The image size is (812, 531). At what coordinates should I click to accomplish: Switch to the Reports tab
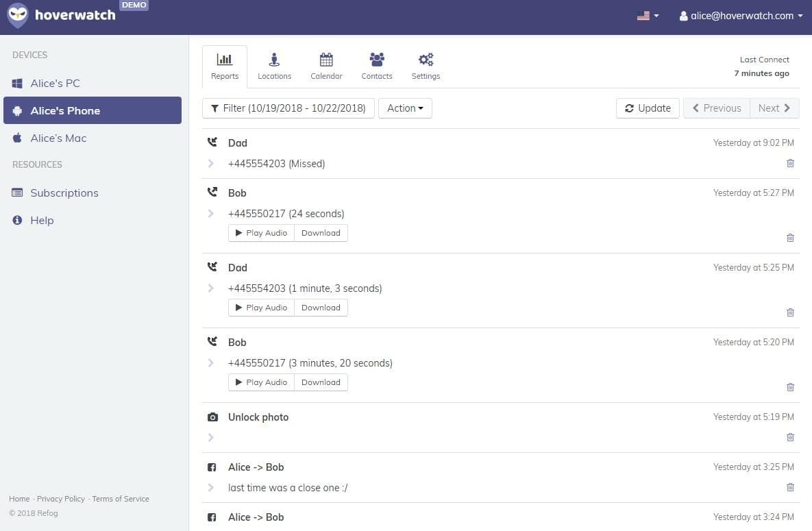click(225, 66)
